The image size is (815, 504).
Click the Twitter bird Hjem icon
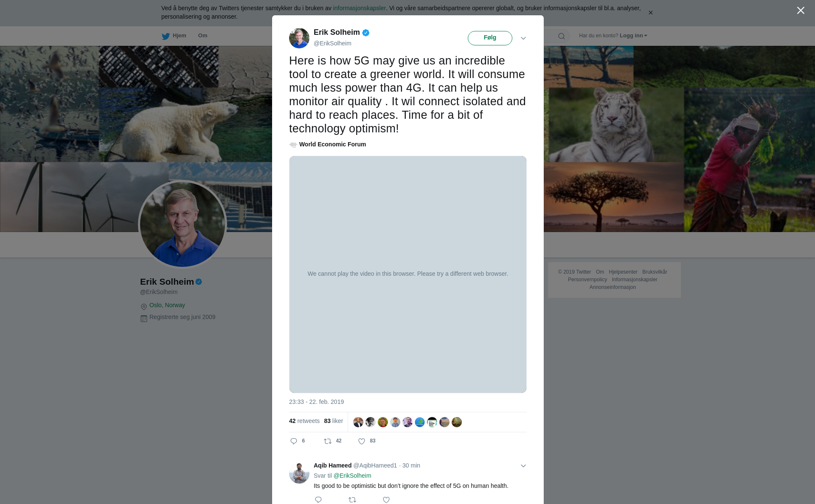(x=166, y=36)
